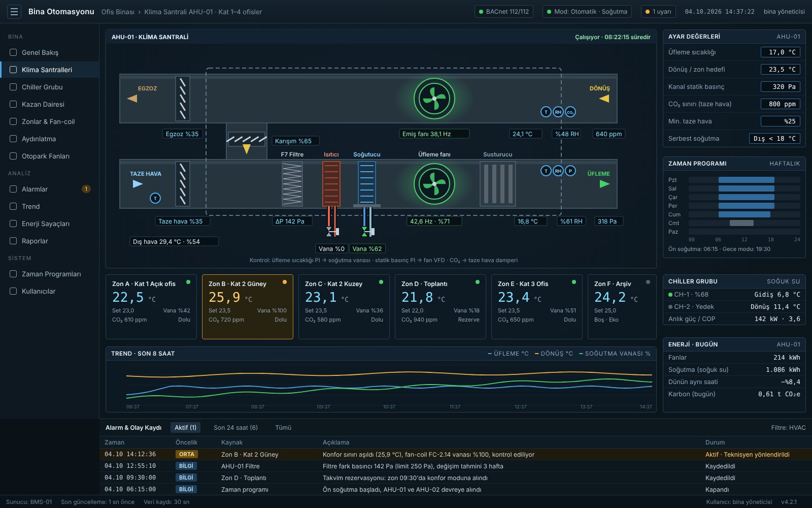Click the return duct CO₂ sensor icon
The height and width of the screenshot is (508, 812).
[570, 112]
